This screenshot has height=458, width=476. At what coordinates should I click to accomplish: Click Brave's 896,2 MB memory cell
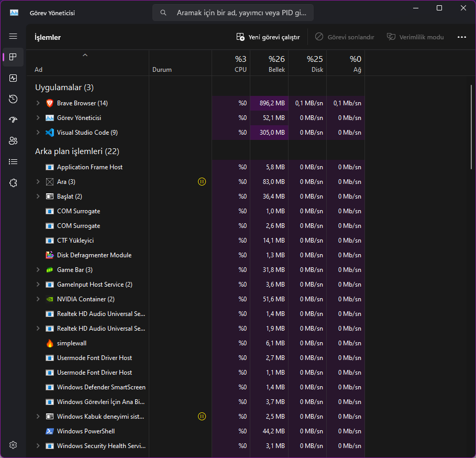pos(269,103)
